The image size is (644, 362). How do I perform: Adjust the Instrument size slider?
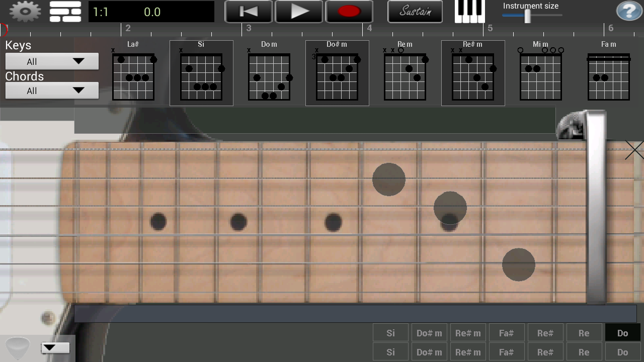tap(527, 16)
